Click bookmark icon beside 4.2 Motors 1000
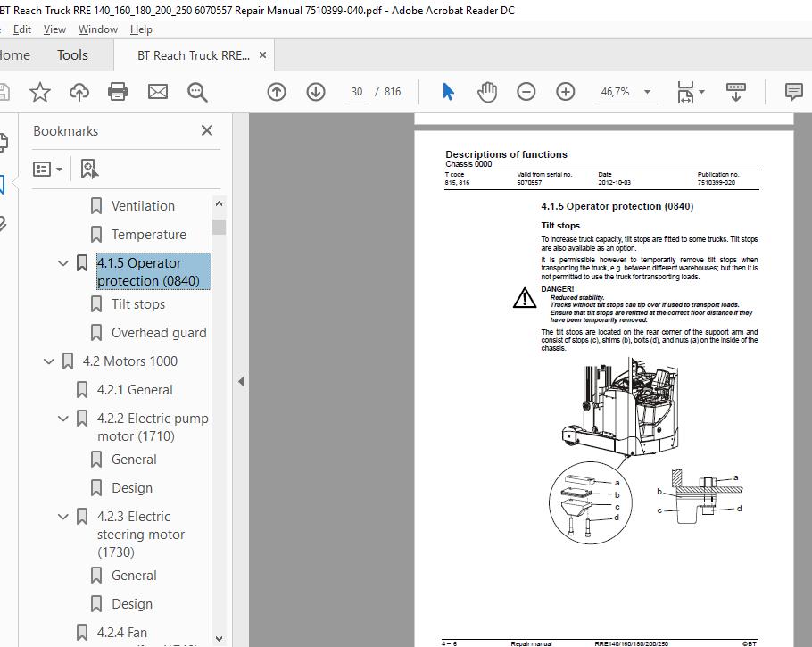812x647 pixels. tap(67, 361)
